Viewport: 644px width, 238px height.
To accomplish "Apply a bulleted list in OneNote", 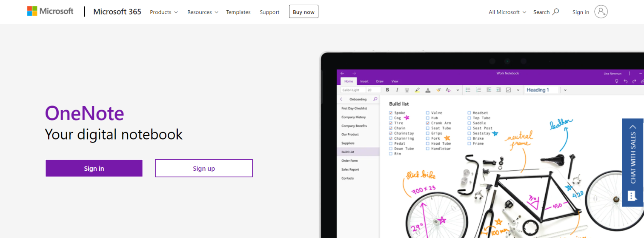I will coord(468,90).
